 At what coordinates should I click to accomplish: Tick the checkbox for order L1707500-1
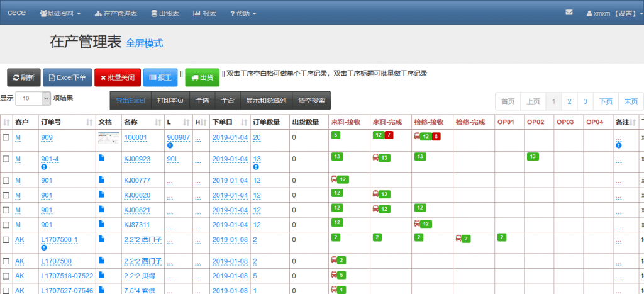pyautogui.click(x=6, y=240)
